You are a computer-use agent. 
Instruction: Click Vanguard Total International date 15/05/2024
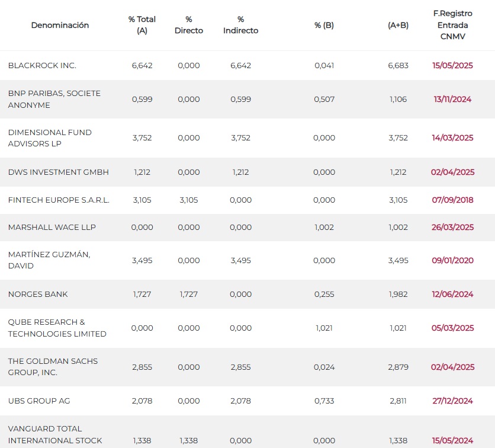coord(452,440)
